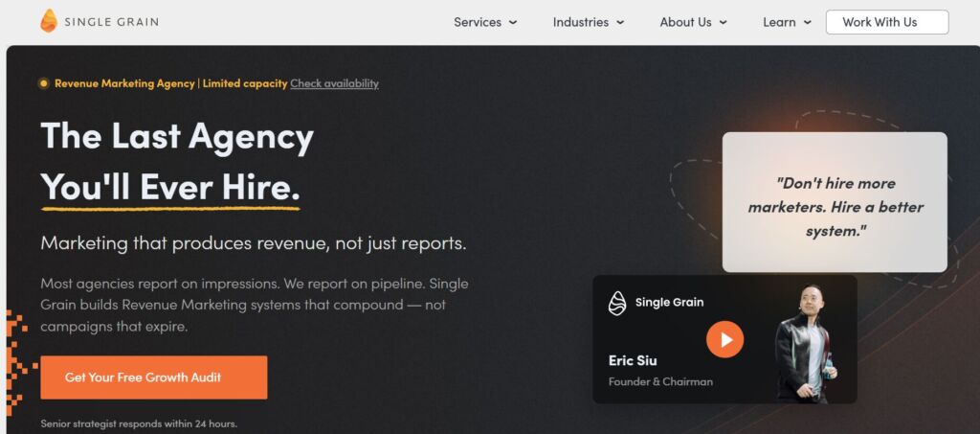Viewport: 980px width, 434px height.
Task: Click "Senior strategist responds within 24 hours" text
Action: [139, 424]
